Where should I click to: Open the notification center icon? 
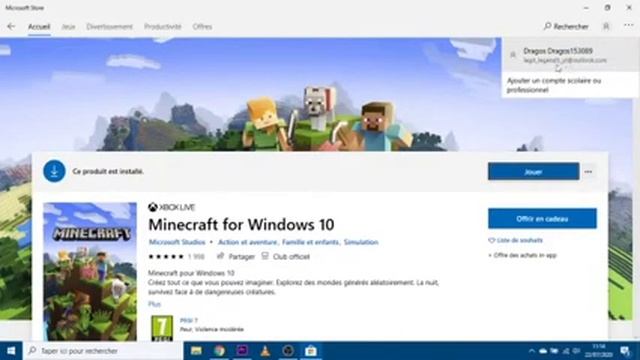[625, 351]
